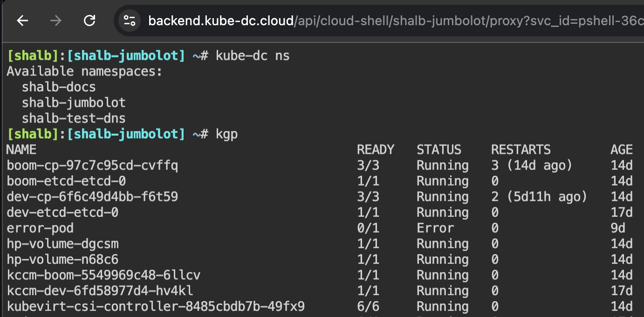Click the shalb-docs namespace entry
Screen dimensions: 644x317
click(x=59, y=87)
